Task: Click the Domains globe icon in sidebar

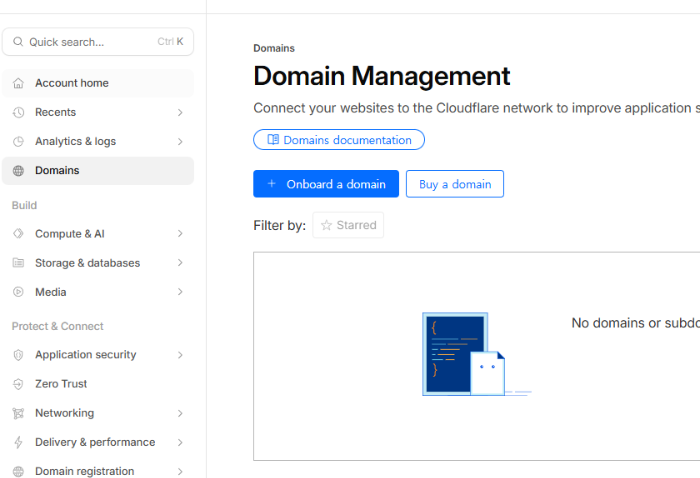Action: [x=18, y=170]
